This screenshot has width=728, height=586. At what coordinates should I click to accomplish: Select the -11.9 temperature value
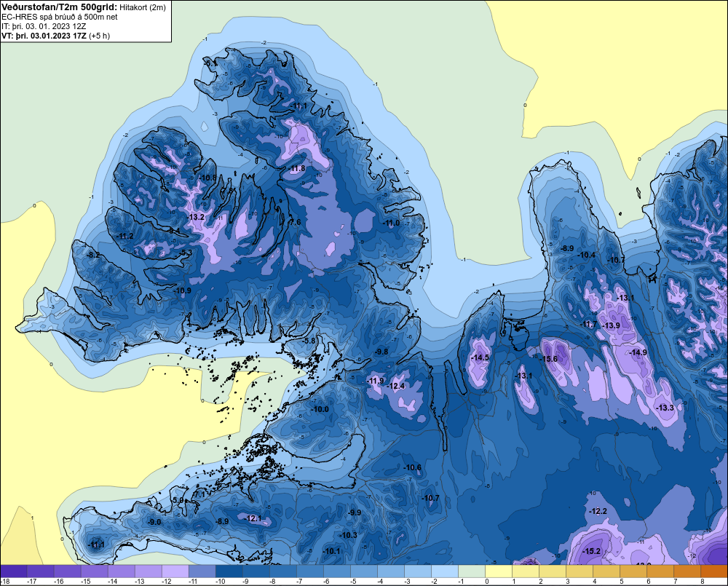pos(375,381)
